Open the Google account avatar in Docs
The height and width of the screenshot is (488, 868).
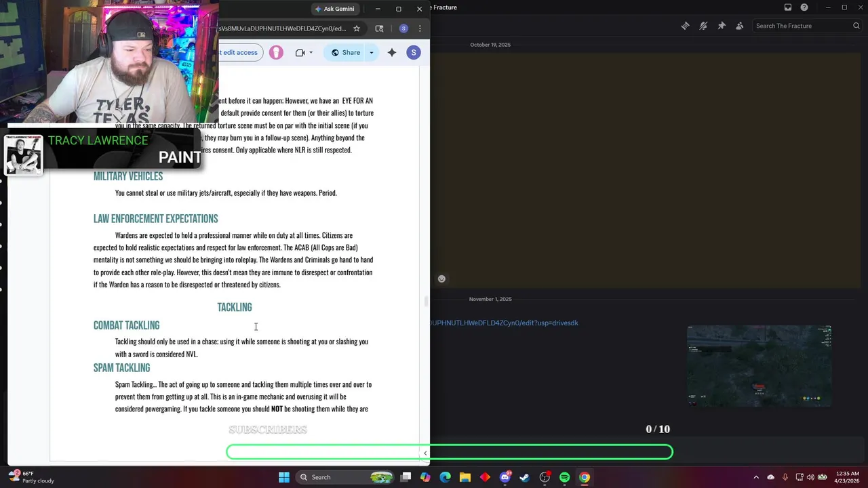click(414, 52)
